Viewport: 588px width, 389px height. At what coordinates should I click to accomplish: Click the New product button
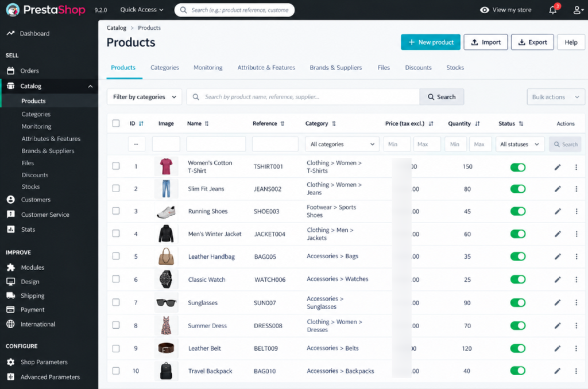tap(431, 42)
